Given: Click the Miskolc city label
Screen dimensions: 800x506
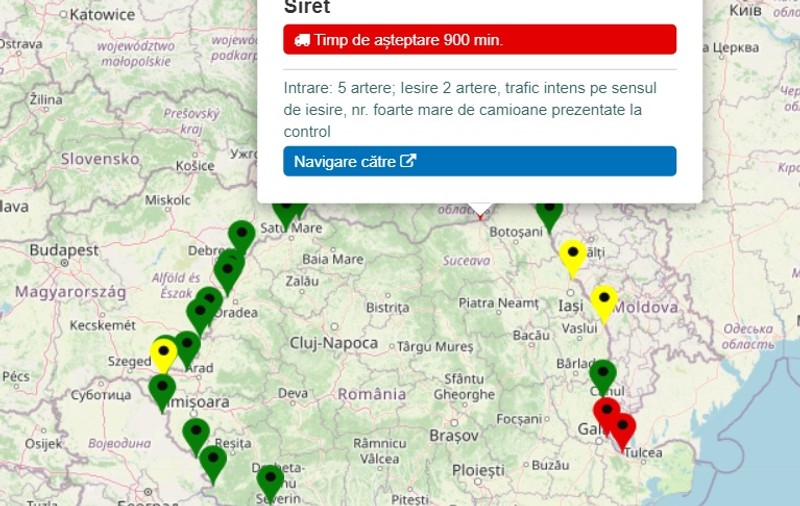Looking at the screenshot, I should pos(168,200).
